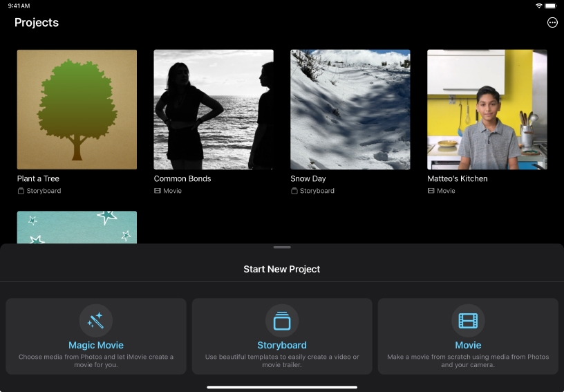Click the Magic Movie wand icon
This screenshot has height=392, width=564.
click(95, 321)
